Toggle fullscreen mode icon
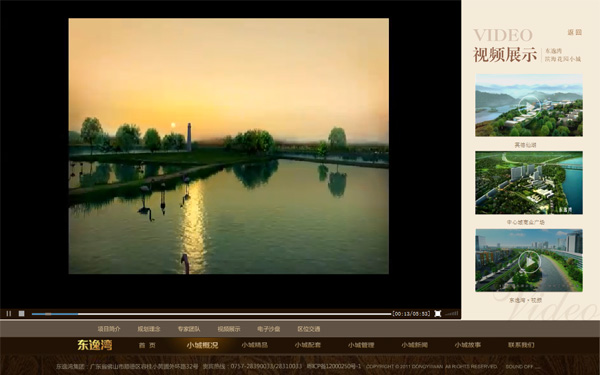Image resolution: width=600 pixels, height=375 pixels. point(438,314)
